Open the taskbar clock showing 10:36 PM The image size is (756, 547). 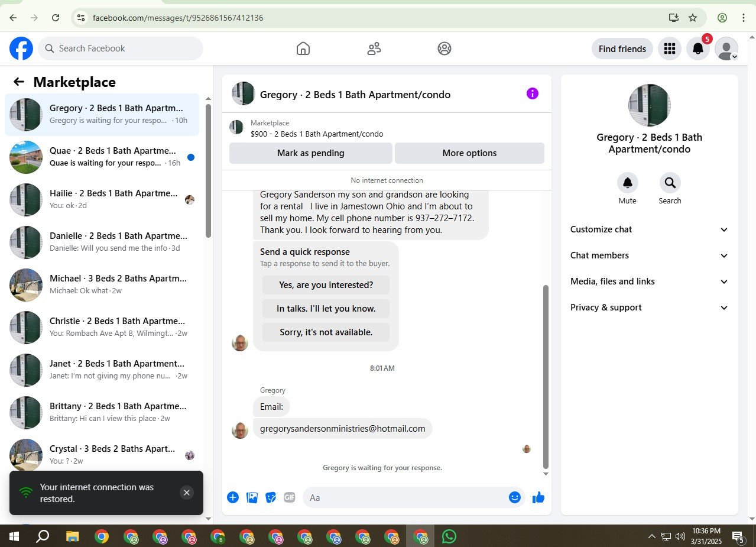pos(706,536)
